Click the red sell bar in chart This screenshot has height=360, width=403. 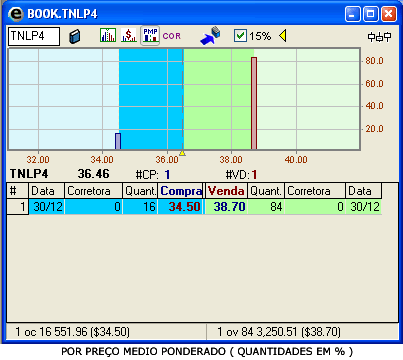(254, 103)
